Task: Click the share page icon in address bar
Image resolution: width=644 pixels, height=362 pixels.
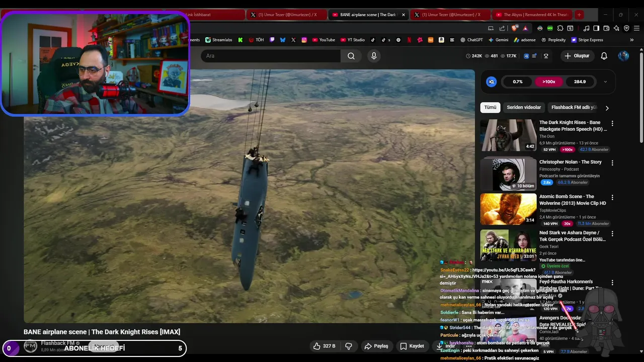Action: point(502,28)
